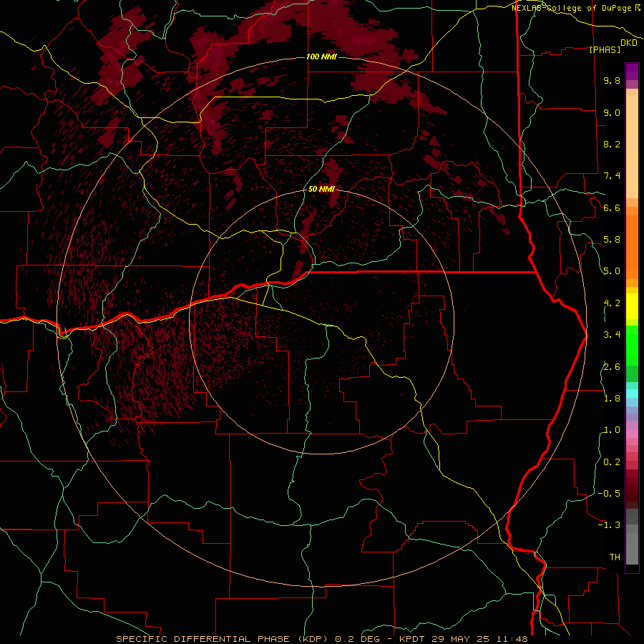Click the 3.4 legend value
The height and width of the screenshot is (644, 644).
coord(612,335)
